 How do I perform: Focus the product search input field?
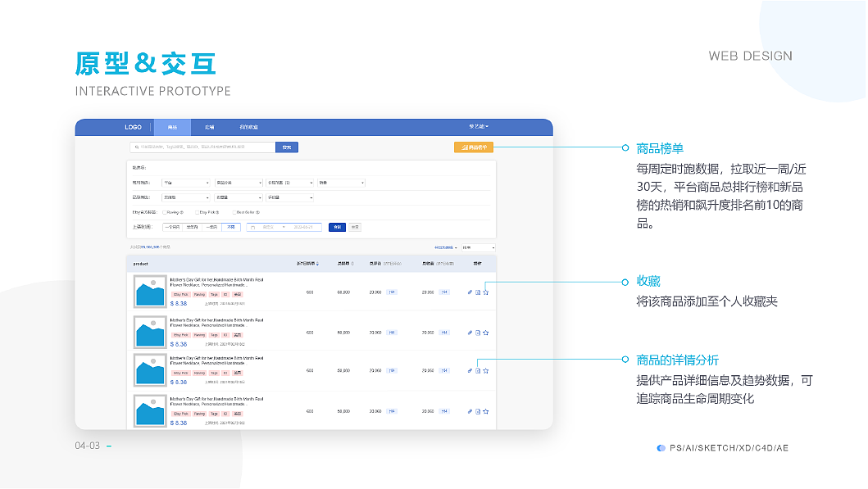click(202, 147)
